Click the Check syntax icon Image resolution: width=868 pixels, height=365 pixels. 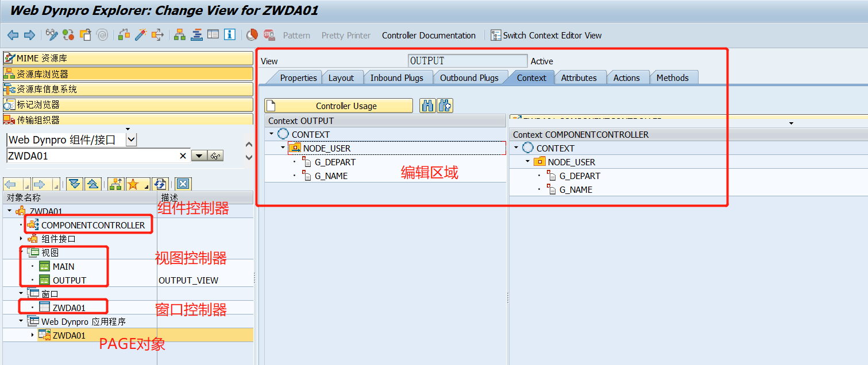tap(124, 35)
